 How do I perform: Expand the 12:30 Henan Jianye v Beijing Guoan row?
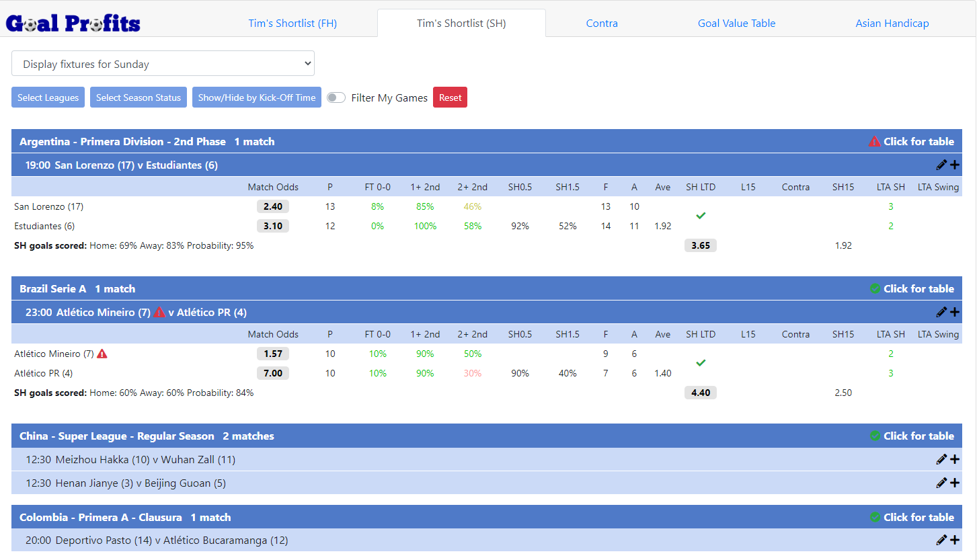[x=487, y=483]
